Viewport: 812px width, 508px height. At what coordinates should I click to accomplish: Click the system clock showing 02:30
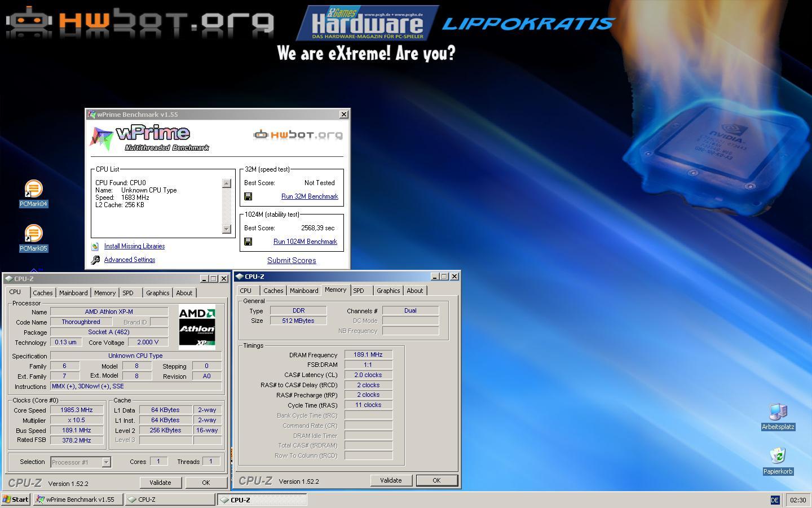[798, 500]
